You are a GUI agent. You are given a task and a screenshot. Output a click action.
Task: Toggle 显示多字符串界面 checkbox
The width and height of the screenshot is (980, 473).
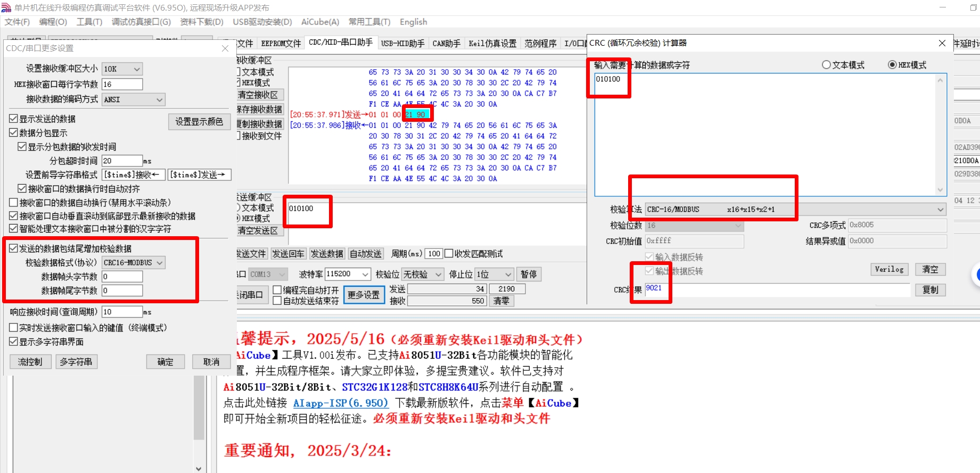pyautogui.click(x=14, y=341)
